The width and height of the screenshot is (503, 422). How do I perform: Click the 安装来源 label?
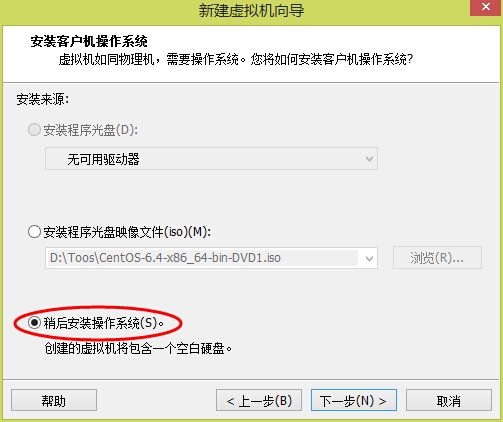pos(43,99)
